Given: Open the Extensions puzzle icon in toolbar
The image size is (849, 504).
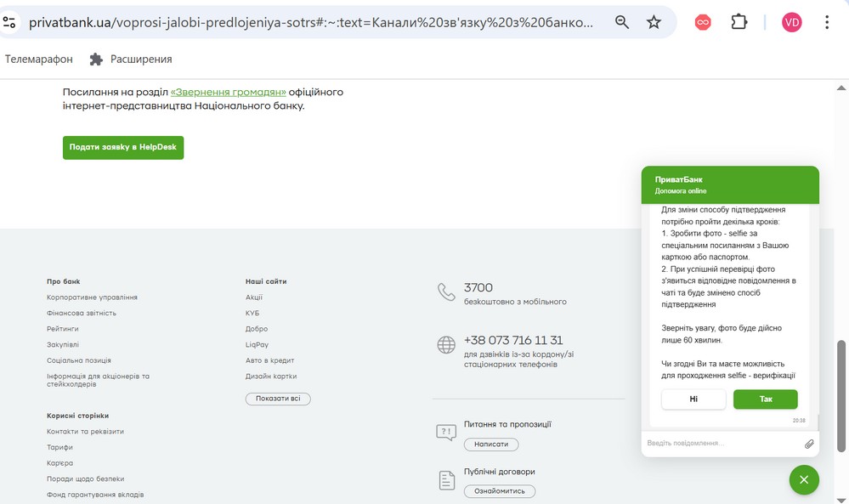Looking at the screenshot, I should point(739,22).
